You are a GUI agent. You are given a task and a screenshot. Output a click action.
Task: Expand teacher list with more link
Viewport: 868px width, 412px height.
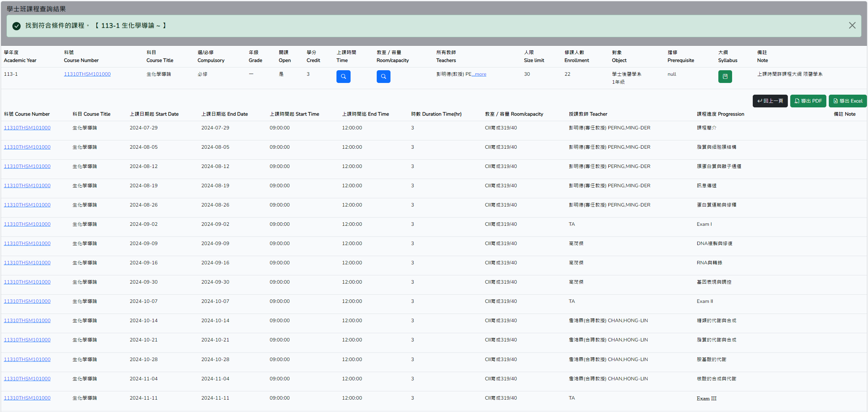[x=479, y=74]
